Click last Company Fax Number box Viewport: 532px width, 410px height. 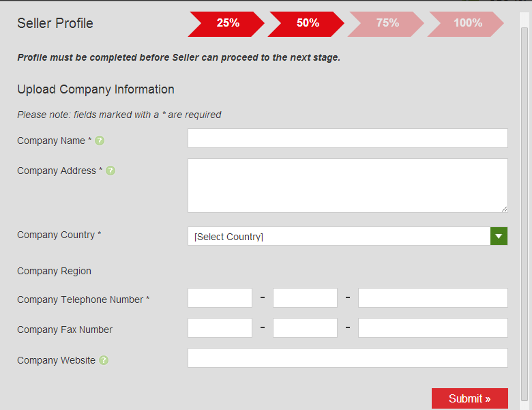pyautogui.click(x=432, y=328)
